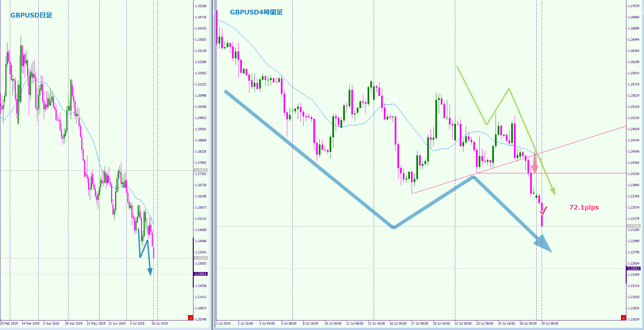Click the red plus icon on the 4-hour chart

[x=623, y=318]
